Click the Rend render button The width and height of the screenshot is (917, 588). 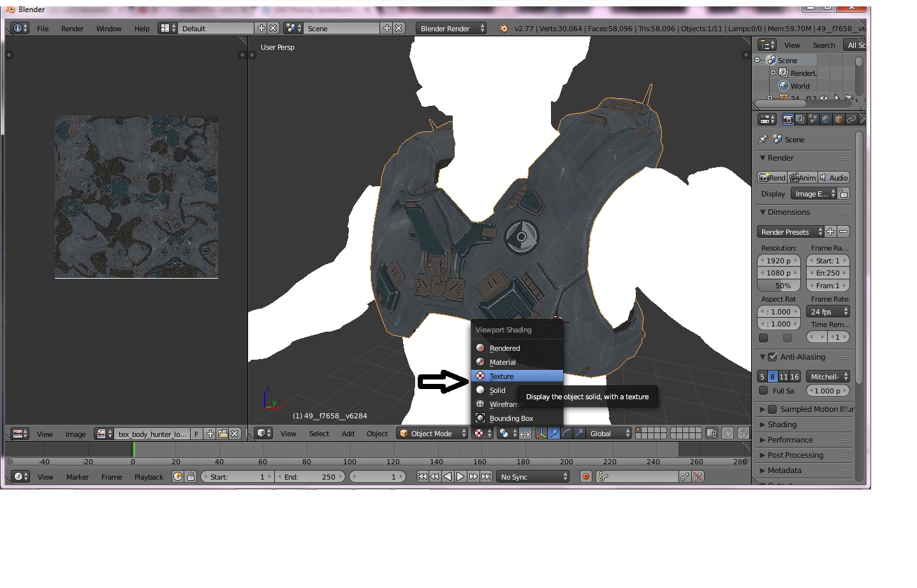tap(772, 177)
